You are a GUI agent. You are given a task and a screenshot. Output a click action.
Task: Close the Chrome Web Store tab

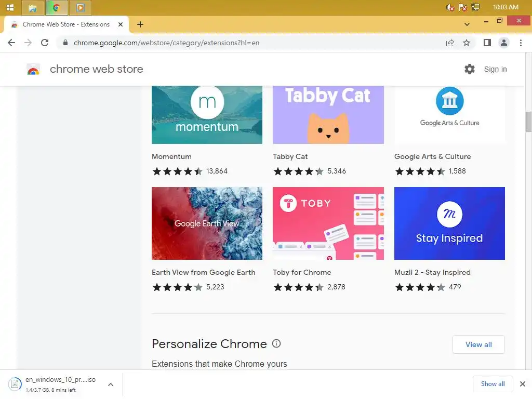click(x=121, y=24)
